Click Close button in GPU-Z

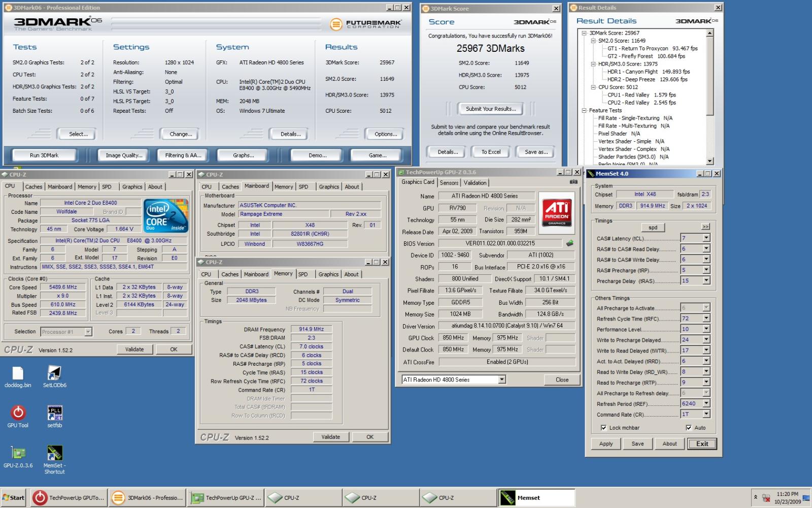(562, 379)
